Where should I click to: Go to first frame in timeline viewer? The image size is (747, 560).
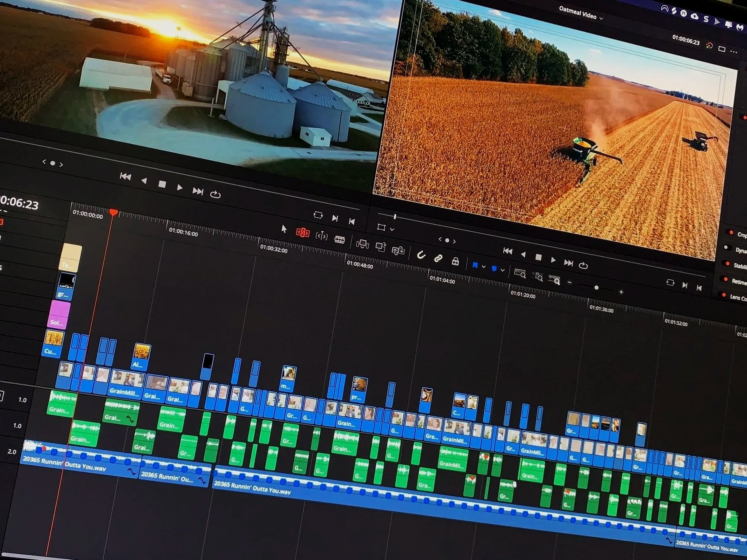point(508,251)
